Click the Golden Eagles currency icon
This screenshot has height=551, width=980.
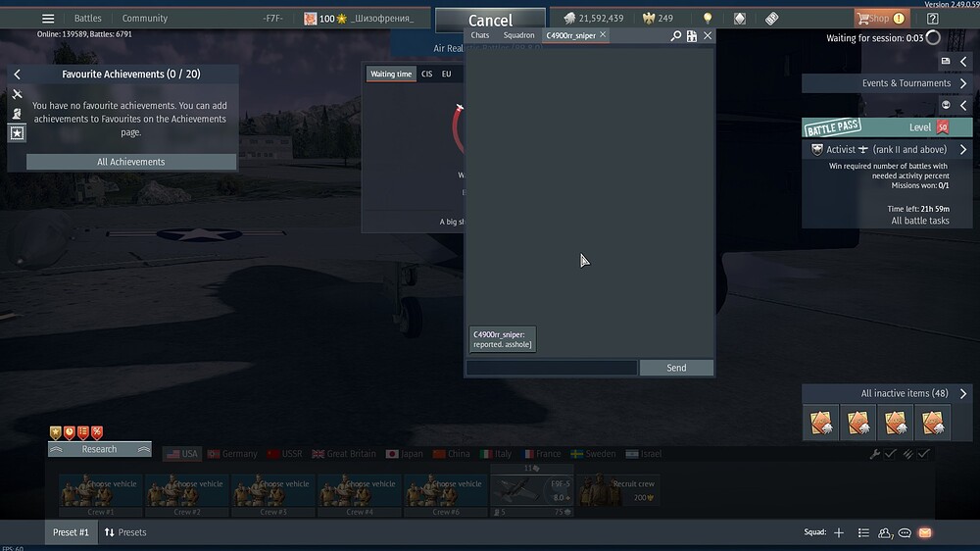point(647,19)
